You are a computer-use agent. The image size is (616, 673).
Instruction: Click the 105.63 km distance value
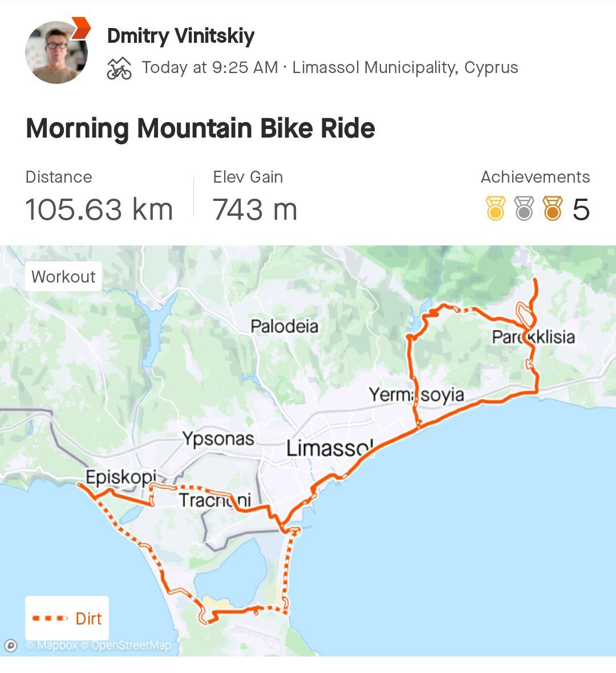click(99, 209)
